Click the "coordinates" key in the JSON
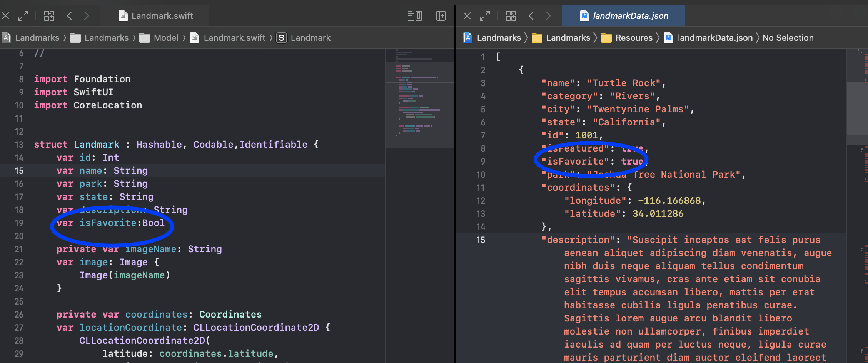Screen dimensions: 868x363 click(578, 188)
